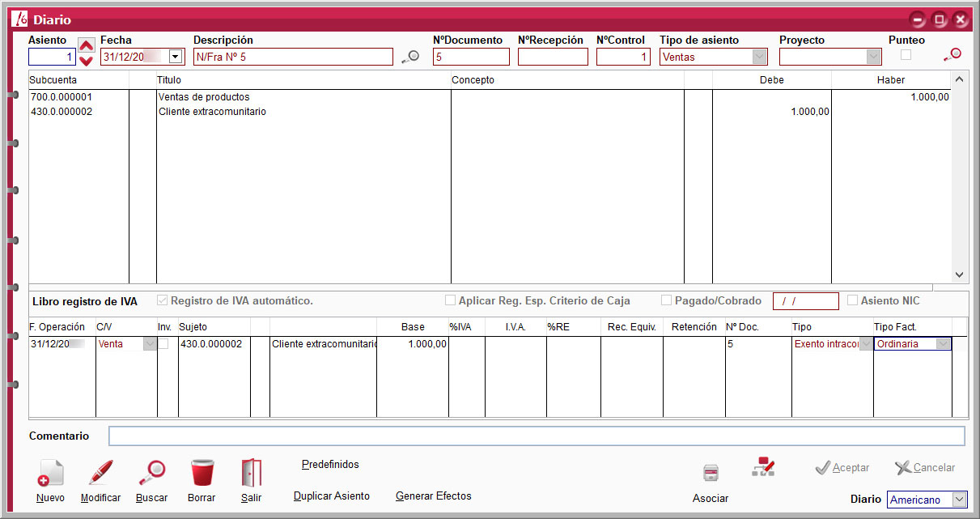Close the Diario window

(961, 19)
